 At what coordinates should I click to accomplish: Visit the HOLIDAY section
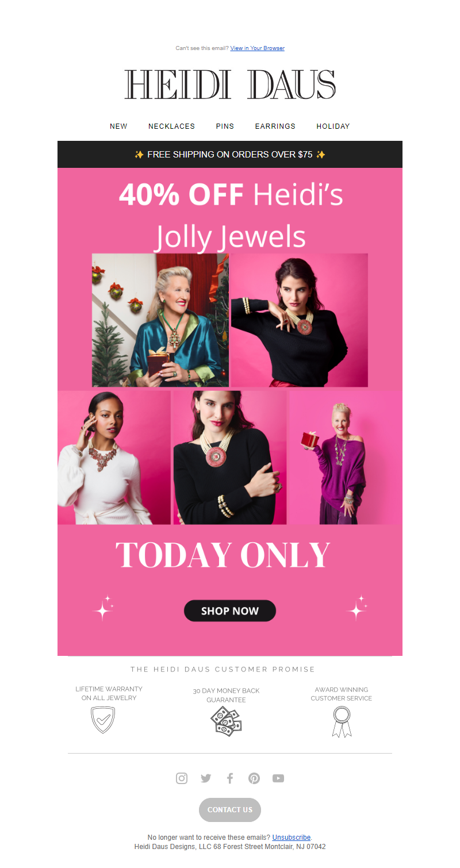pyautogui.click(x=333, y=126)
